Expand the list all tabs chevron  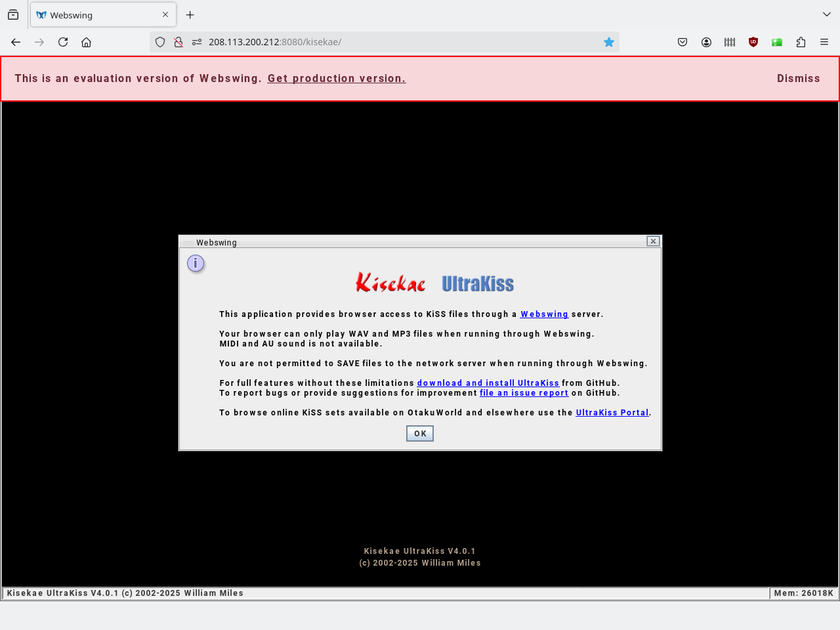826,14
